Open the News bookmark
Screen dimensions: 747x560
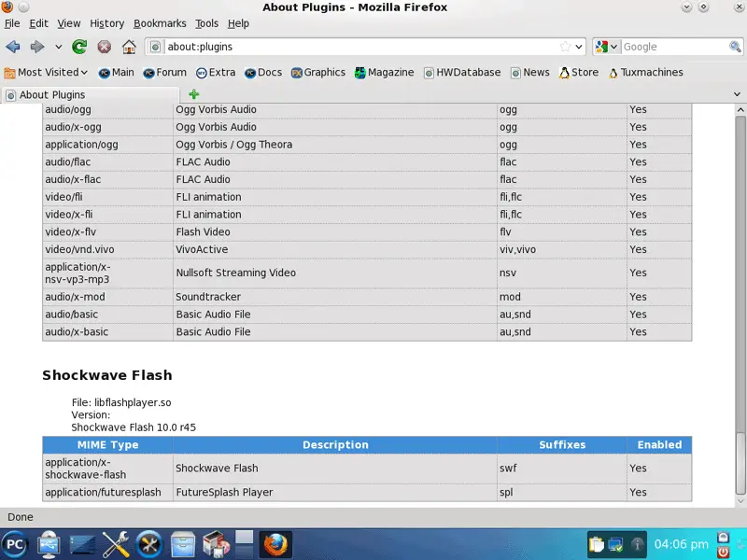click(530, 73)
